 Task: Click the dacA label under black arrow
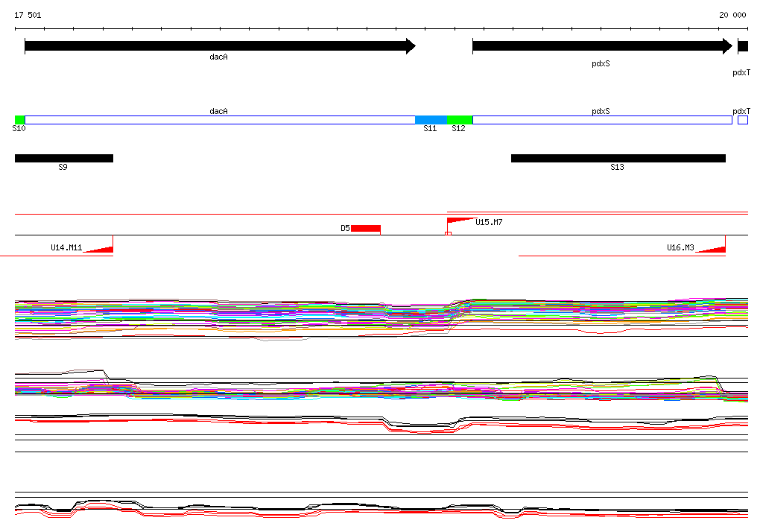[x=218, y=57]
